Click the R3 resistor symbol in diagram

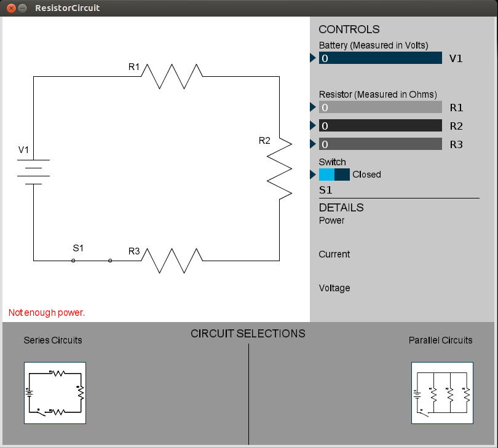pos(172,261)
